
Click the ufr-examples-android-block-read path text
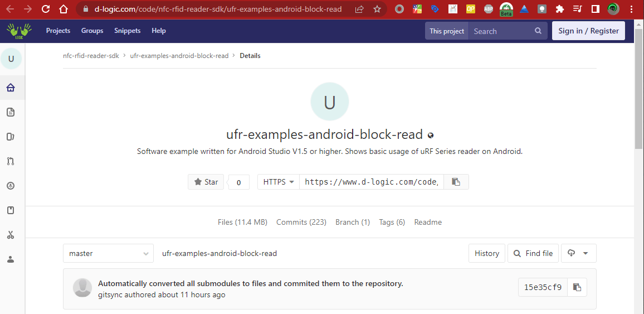pyautogui.click(x=219, y=253)
